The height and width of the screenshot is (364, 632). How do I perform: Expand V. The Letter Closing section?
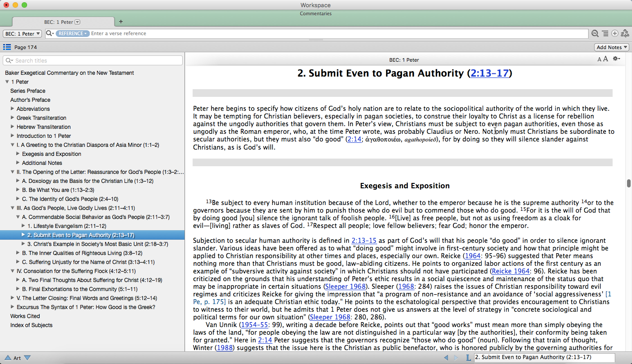(13, 298)
